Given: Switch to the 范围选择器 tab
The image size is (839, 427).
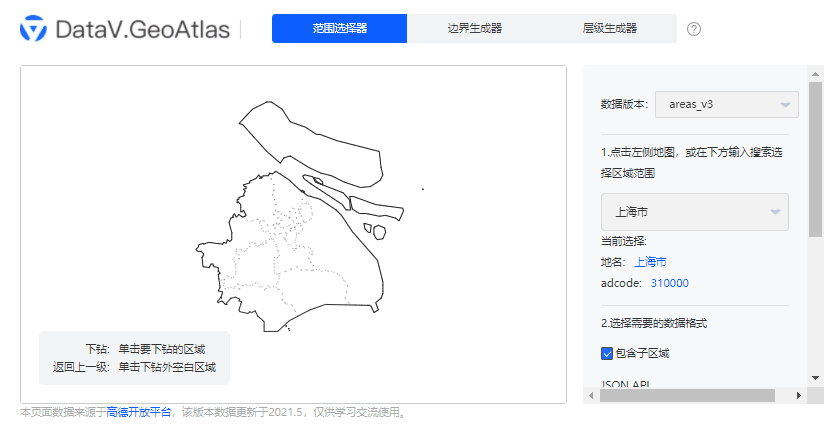Looking at the screenshot, I should coord(339,28).
